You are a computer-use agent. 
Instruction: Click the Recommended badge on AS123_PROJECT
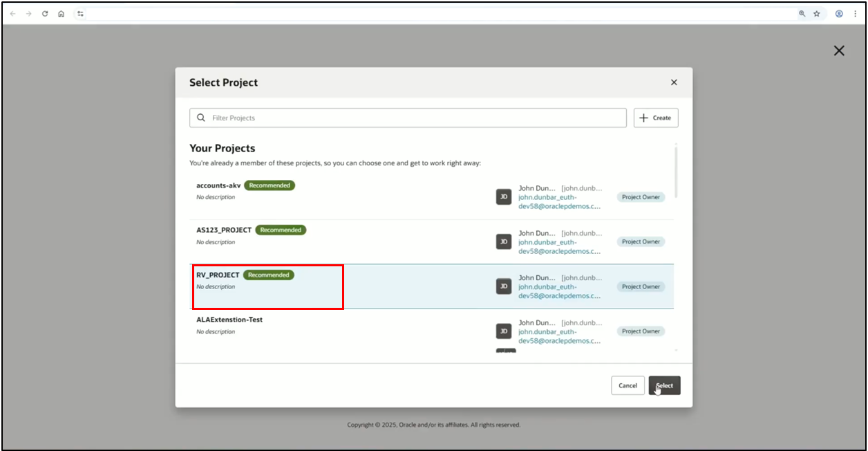click(x=281, y=230)
